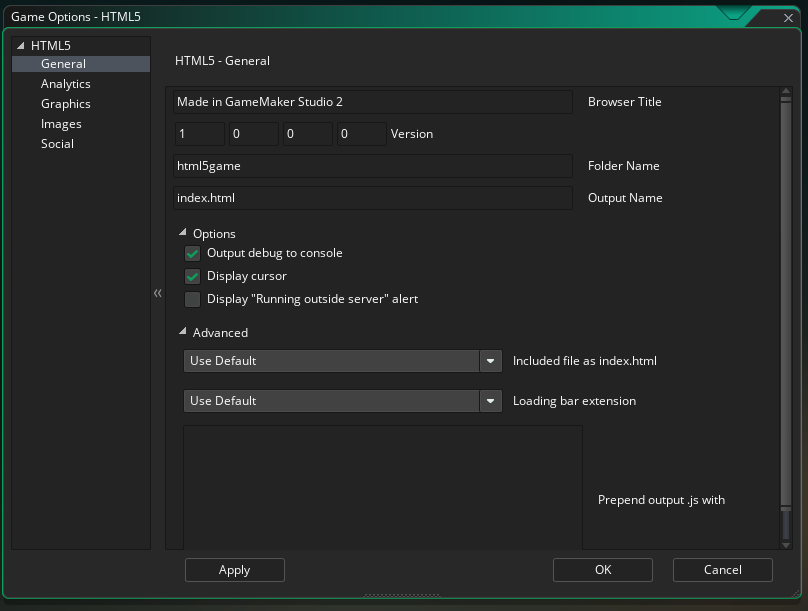The height and width of the screenshot is (611, 808).
Task: Click the Included file as index.html label
Action: coord(585,361)
